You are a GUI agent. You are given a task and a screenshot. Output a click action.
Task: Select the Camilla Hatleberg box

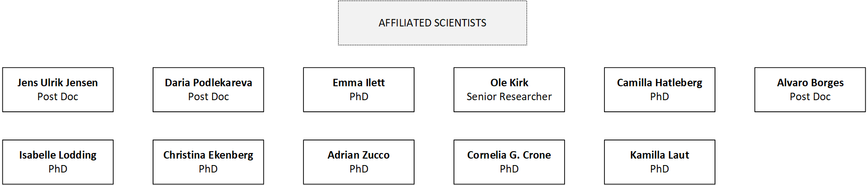[660, 90]
